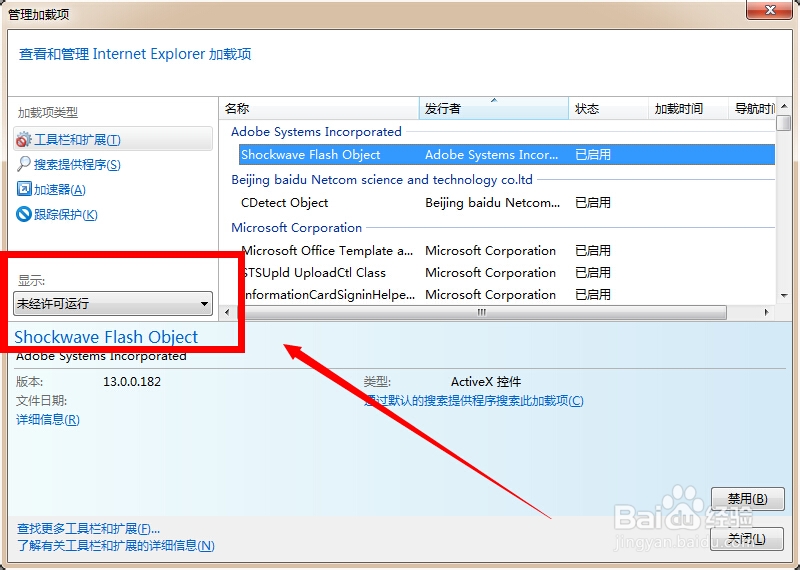Viewport: 800px width, 570px height.
Task: Close the 管理加载项 dialog window
Action: coord(770,10)
